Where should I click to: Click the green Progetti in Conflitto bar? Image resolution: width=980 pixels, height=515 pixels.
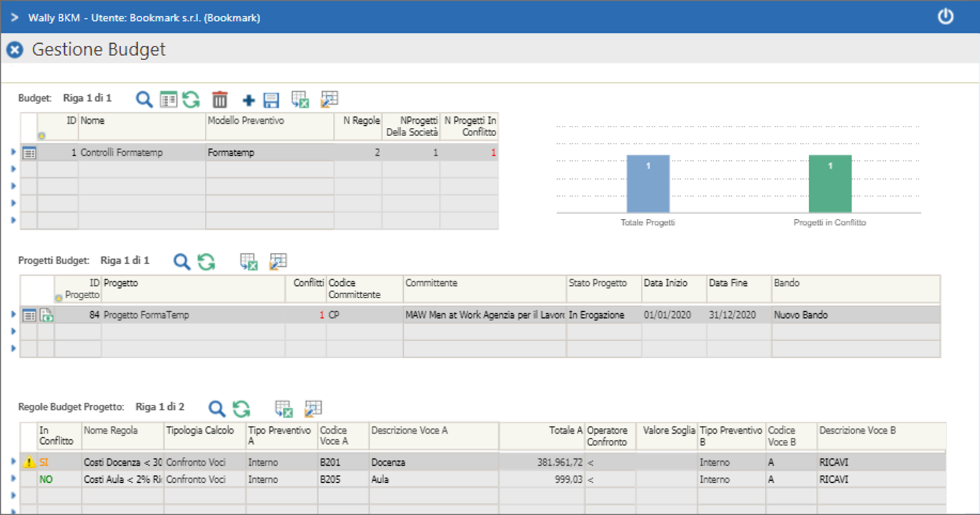pyautogui.click(x=830, y=184)
